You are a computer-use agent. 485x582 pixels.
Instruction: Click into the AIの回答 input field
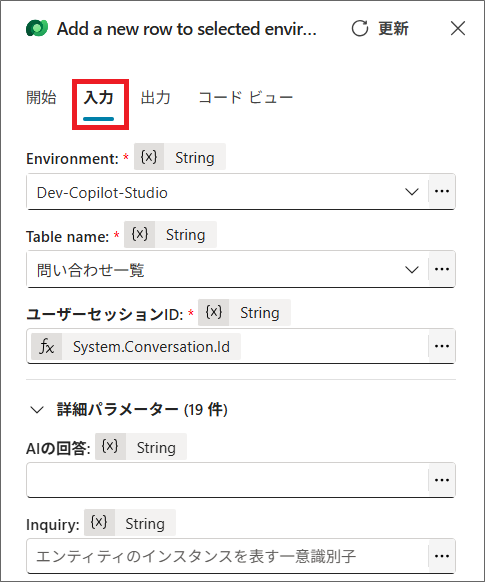227,480
